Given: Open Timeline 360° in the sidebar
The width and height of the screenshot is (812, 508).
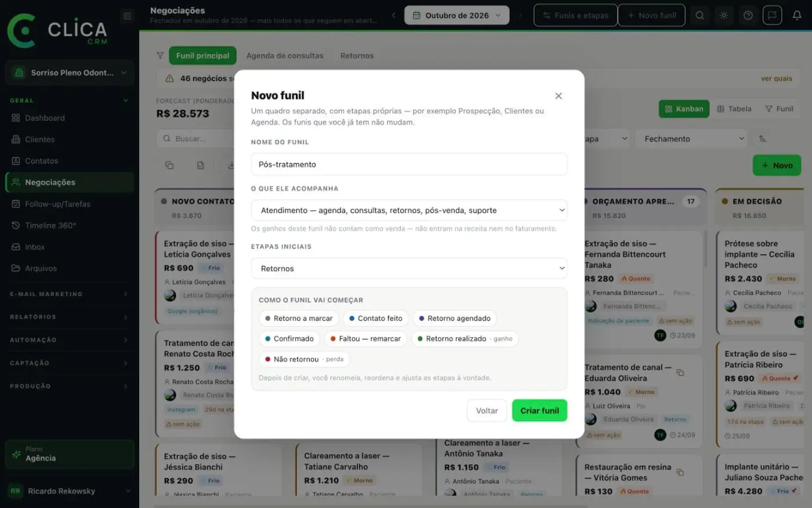Looking at the screenshot, I should pyautogui.click(x=70, y=225).
